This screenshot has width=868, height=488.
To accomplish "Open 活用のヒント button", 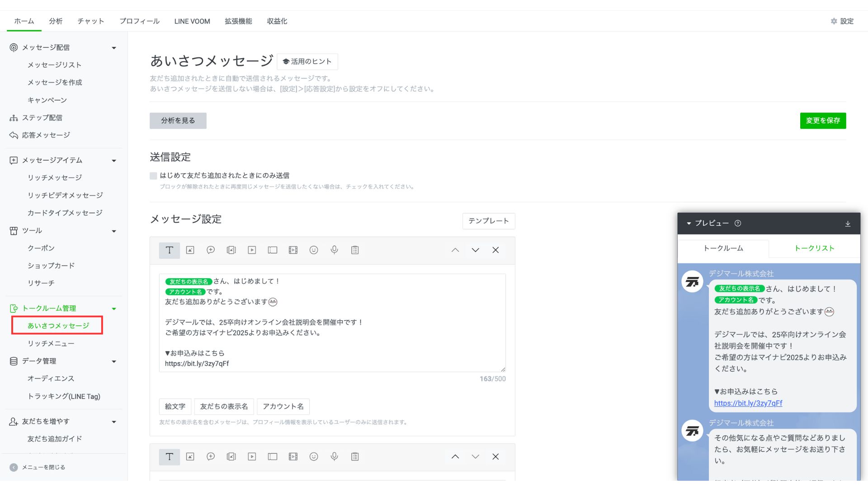I will (307, 61).
